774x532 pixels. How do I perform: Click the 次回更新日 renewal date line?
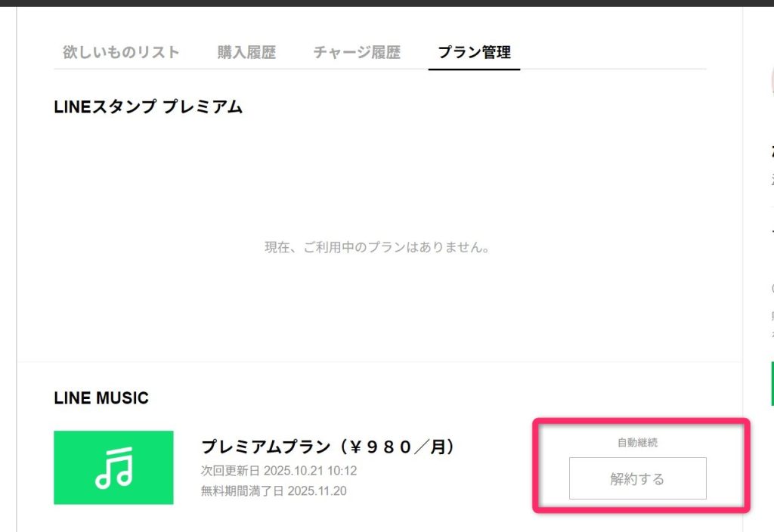279,471
